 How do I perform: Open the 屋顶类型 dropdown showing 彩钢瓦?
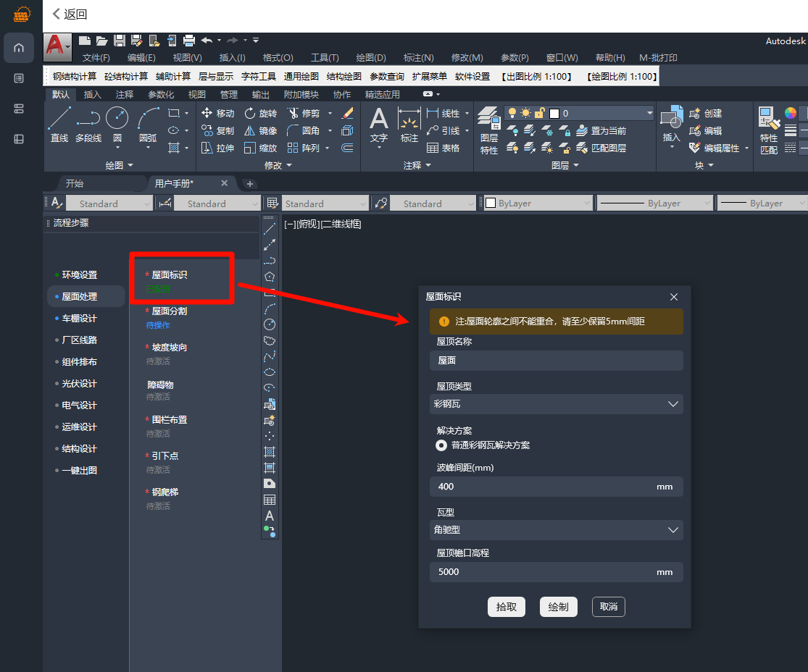[556, 404]
